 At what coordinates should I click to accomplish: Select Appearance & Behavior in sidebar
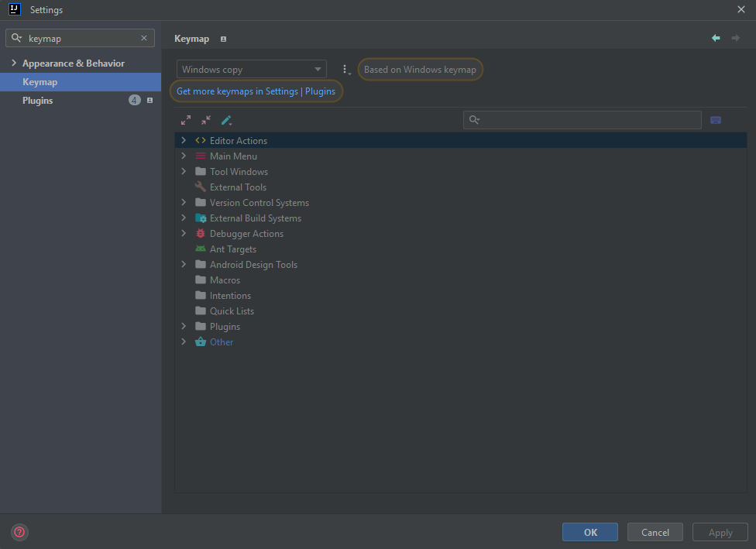coord(81,63)
